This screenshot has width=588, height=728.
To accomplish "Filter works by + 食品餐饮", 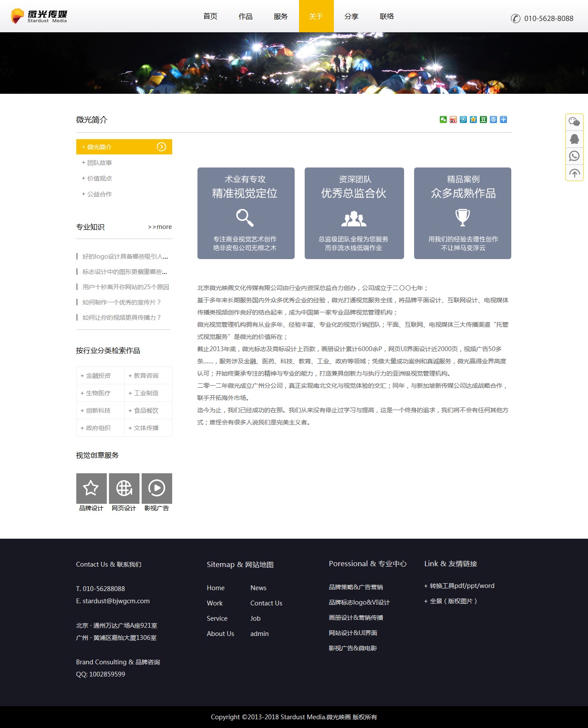I will pyautogui.click(x=148, y=410).
